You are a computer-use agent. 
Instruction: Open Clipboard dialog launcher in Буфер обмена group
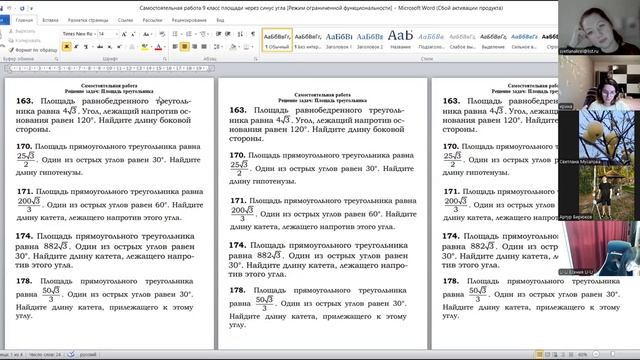point(56,59)
